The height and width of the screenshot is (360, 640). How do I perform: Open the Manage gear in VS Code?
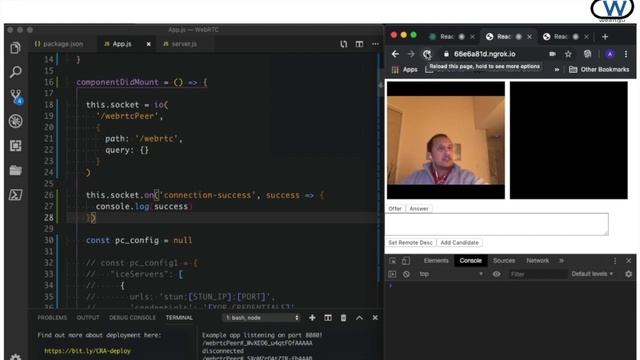coord(16,357)
